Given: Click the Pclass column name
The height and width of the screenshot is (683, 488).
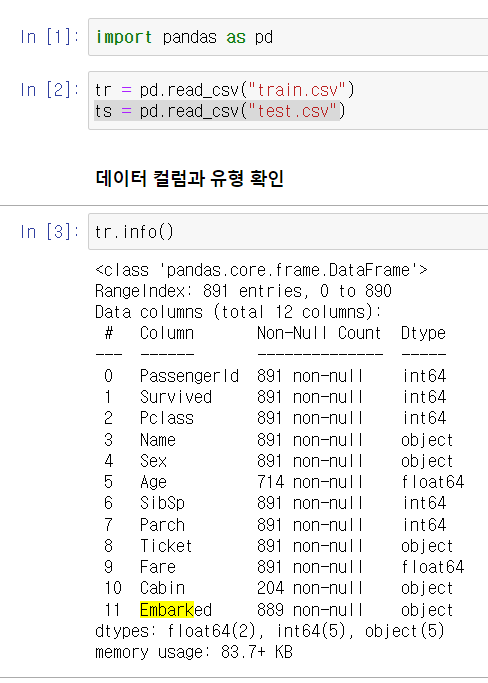Looking at the screenshot, I should 166,418.
